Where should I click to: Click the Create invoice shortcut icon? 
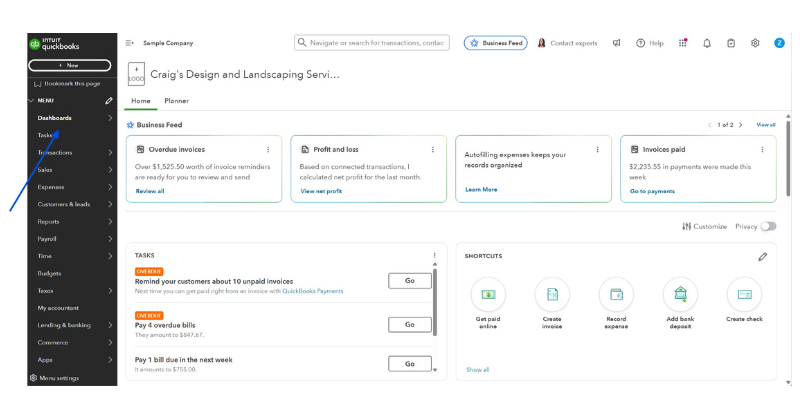[x=552, y=294]
